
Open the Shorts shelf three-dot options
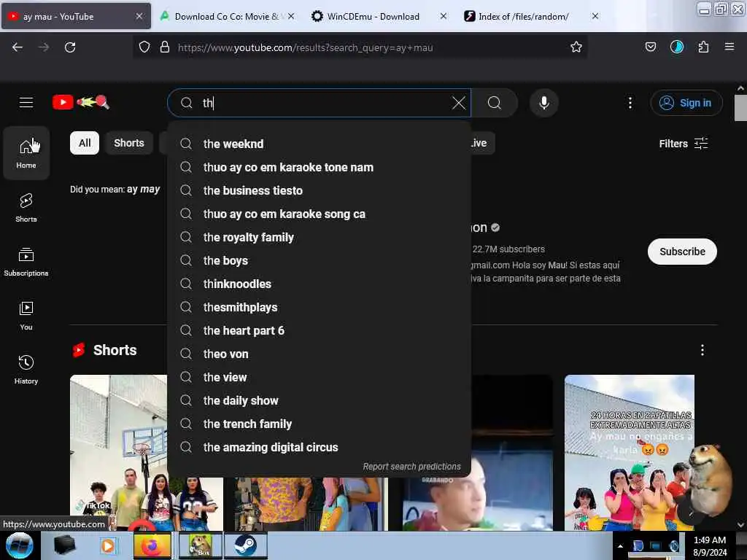pos(703,350)
